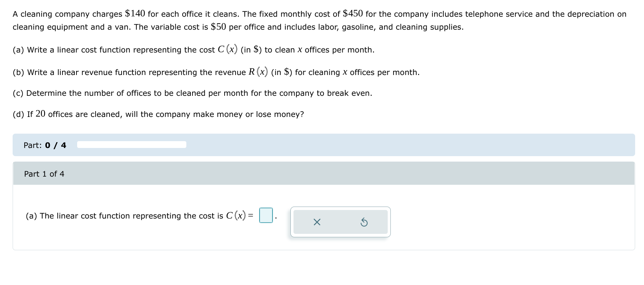Collapse the progress section above Part 1
644x285 pixels.
coord(131,145)
